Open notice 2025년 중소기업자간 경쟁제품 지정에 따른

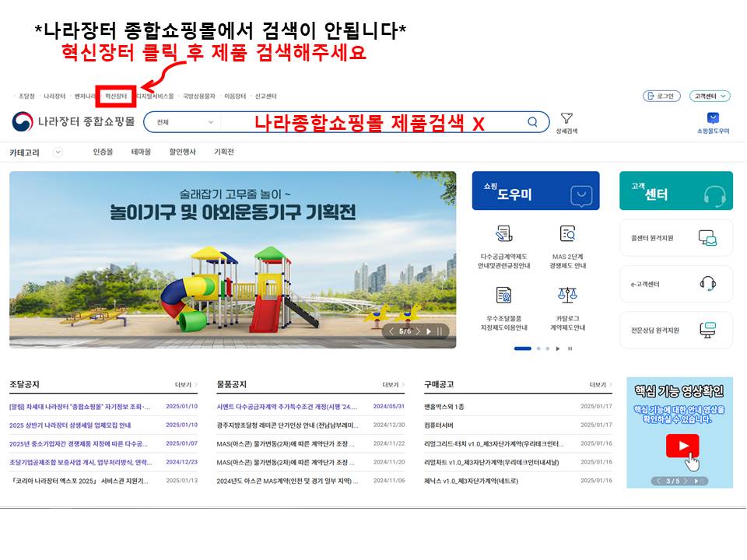pyautogui.click(x=79, y=444)
